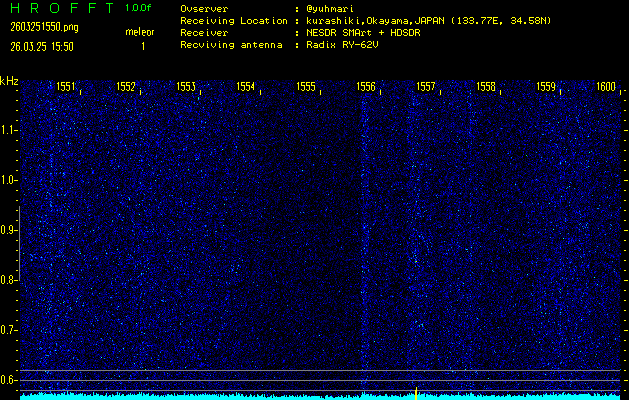Click the 1556 time marker
This screenshot has height=400, width=629.
366,86
